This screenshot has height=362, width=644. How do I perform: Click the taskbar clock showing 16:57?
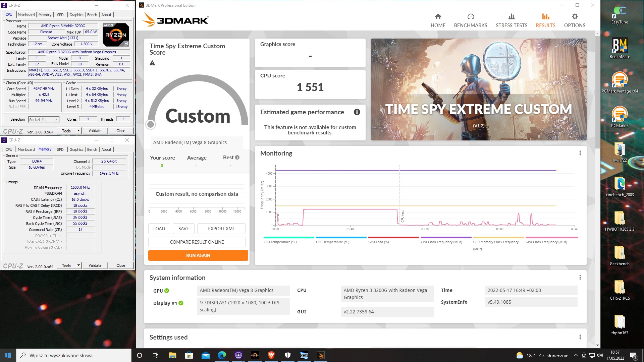pos(615,355)
